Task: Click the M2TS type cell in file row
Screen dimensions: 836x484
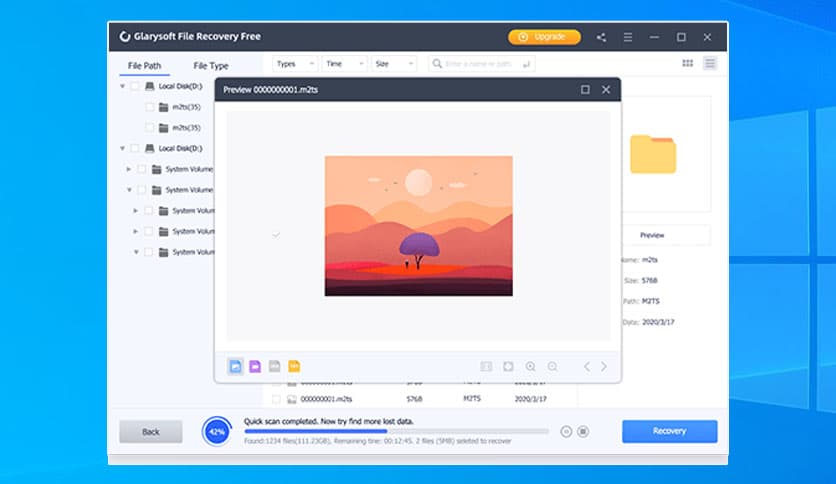Action: pos(472,399)
